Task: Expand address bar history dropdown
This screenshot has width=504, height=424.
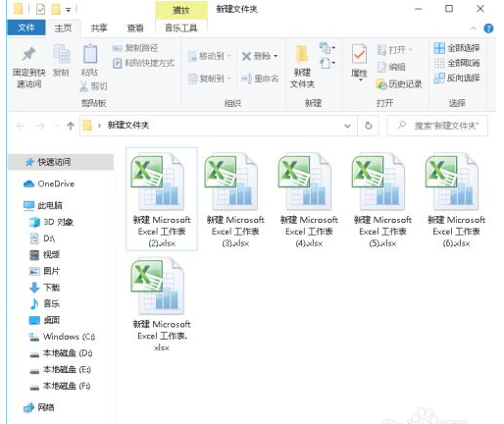Action: click(x=347, y=126)
